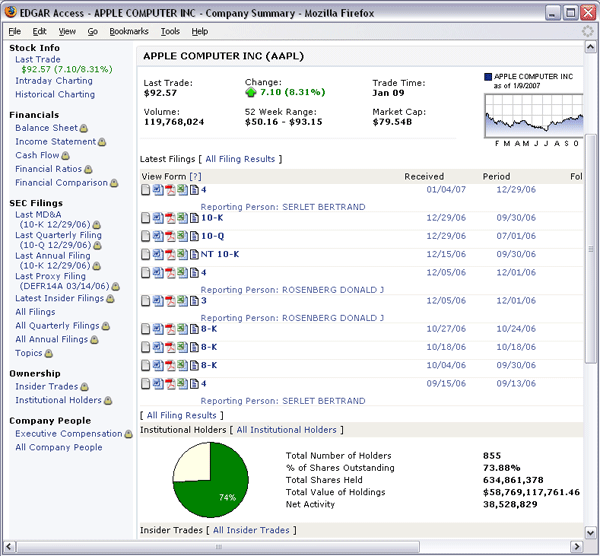The height and width of the screenshot is (556, 600).
Task: Click the blank page icon in the 10-K row
Action: pyautogui.click(x=146, y=217)
